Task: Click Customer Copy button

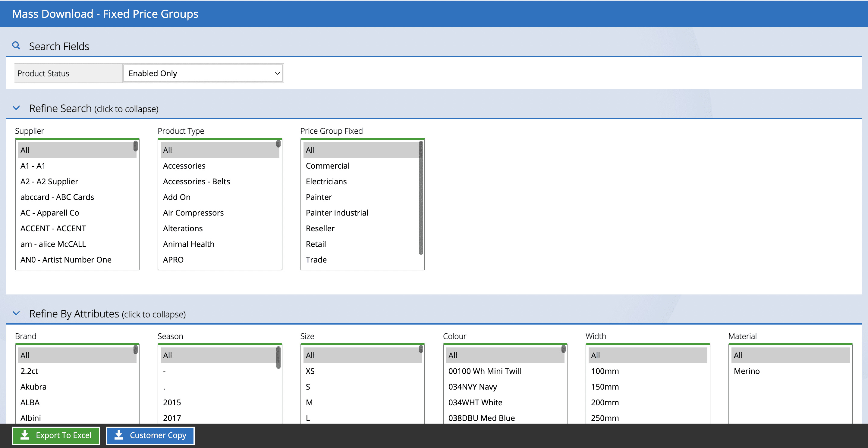Action: pos(150,436)
